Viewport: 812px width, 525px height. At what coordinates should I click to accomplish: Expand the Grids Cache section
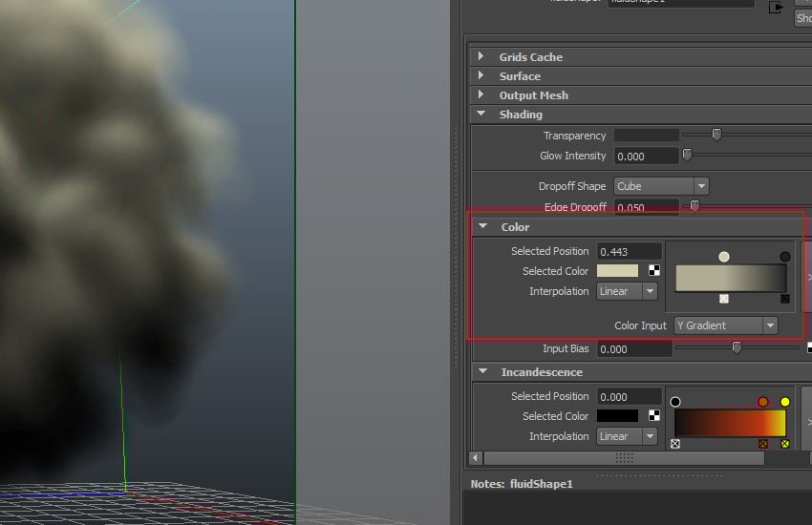point(481,56)
